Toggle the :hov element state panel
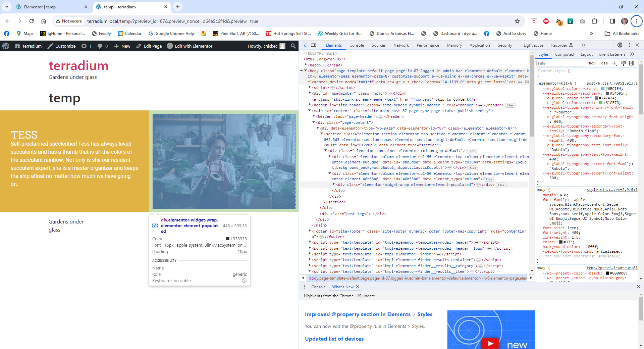Viewport: 644px width, 349px height. pos(591,63)
